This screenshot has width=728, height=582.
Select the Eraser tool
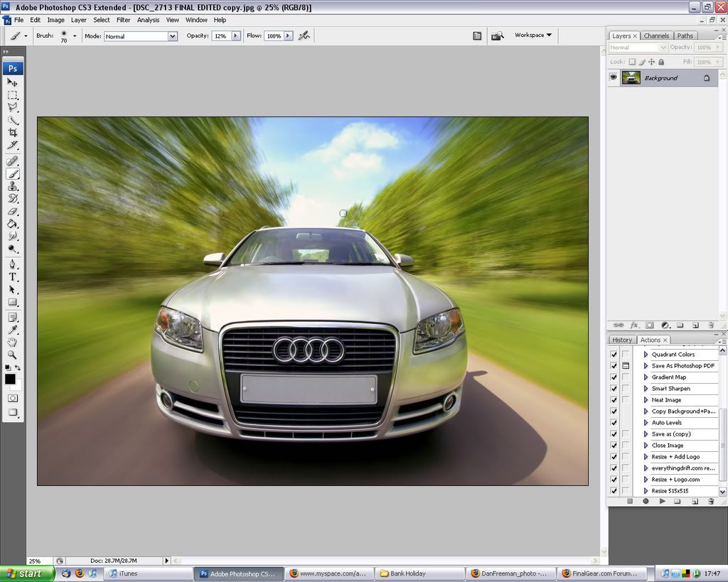(x=13, y=211)
